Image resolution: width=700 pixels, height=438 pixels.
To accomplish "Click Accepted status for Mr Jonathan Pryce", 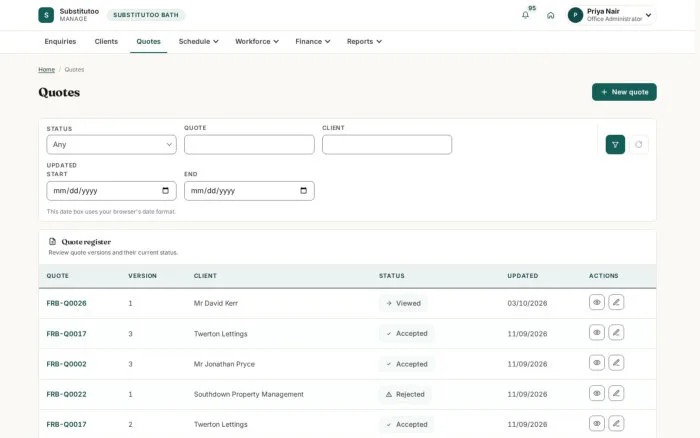I will pos(406,364).
